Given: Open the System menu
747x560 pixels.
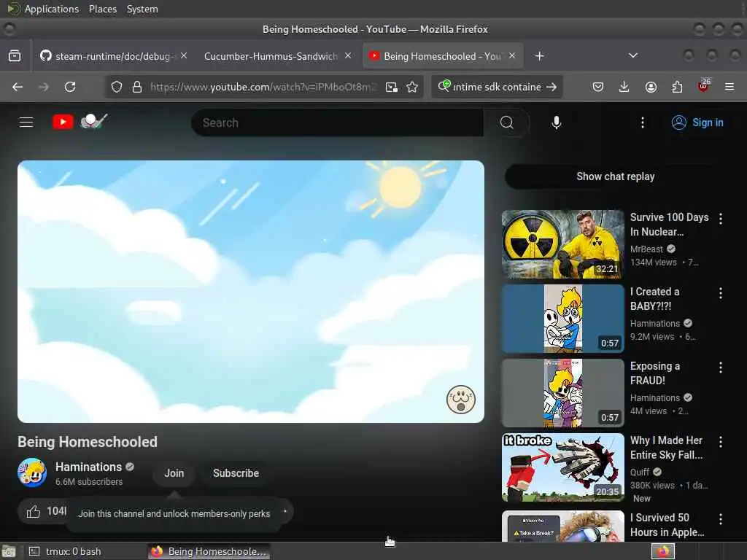Looking at the screenshot, I should point(142,9).
